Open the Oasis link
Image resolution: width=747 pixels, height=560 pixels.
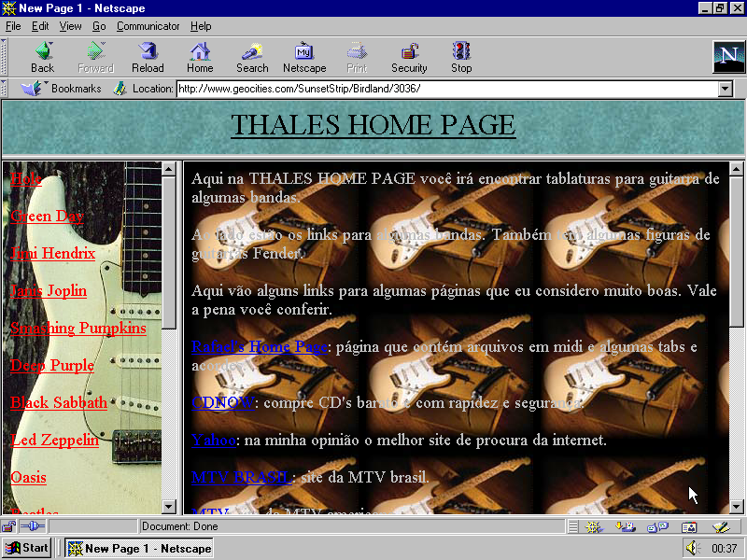click(x=29, y=477)
